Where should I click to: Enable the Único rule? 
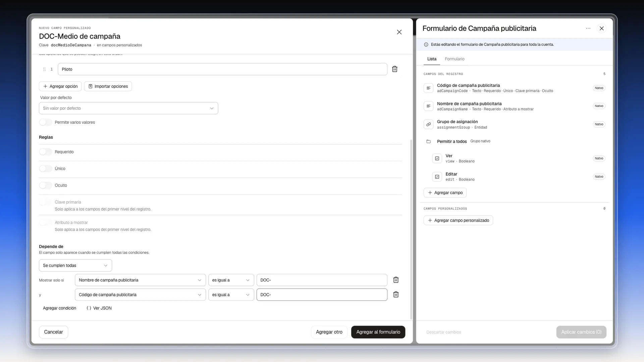(x=46, y=169)
